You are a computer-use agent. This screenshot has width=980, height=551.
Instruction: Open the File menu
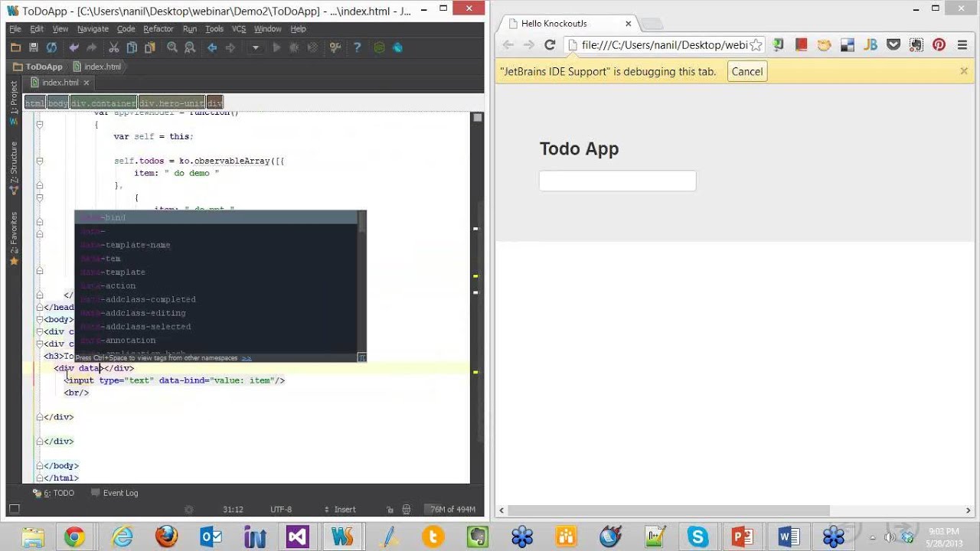tap(15, 29)
